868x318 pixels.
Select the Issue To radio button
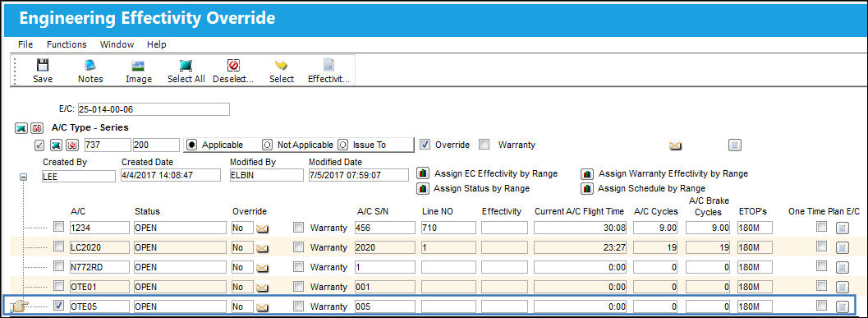tap(342, 145)
